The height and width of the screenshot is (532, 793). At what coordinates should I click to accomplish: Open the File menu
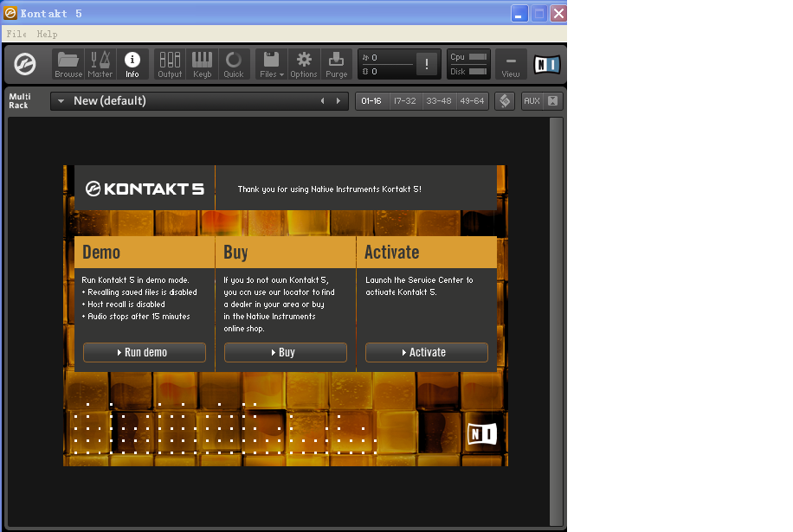[16, 34]
